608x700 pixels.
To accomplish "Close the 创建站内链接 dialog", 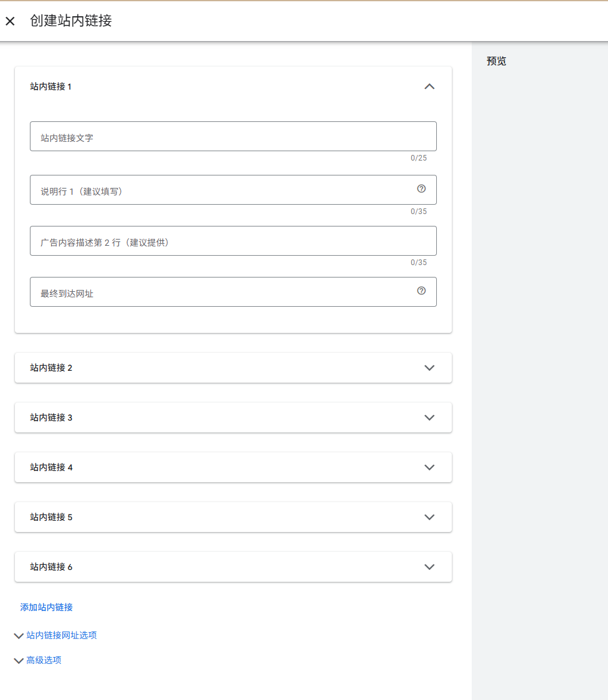I will (x=10, y=21).
